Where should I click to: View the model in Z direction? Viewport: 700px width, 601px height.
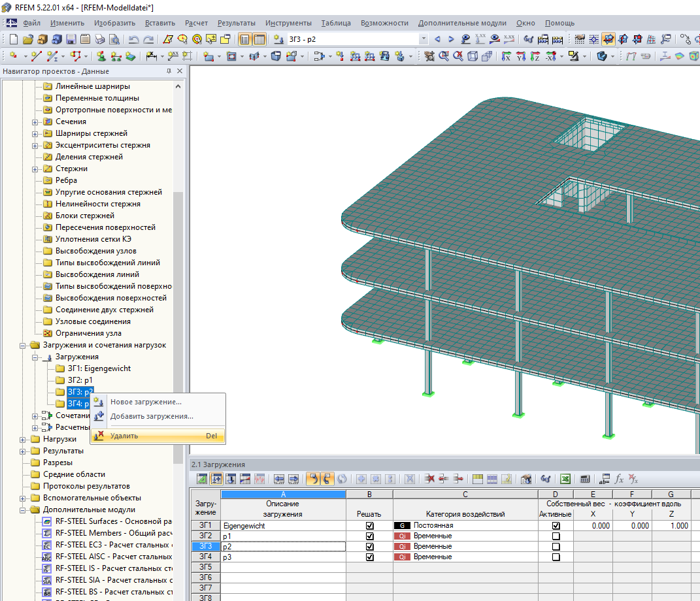click(x=535, y=56)
